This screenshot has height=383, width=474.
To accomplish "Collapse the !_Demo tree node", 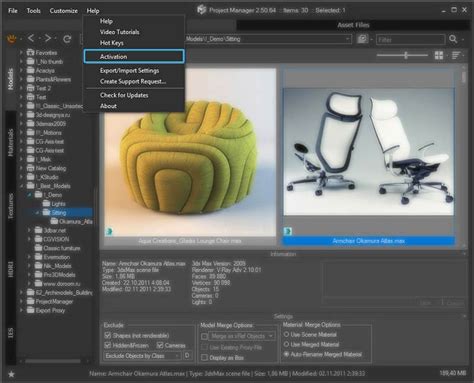I will coord(29,195).
